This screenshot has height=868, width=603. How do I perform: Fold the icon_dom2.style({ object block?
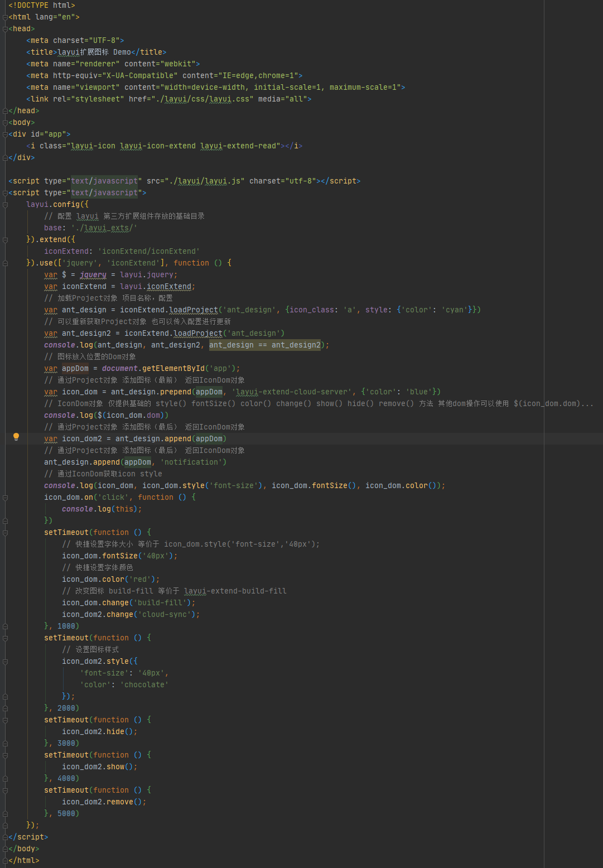pos(5,662)
